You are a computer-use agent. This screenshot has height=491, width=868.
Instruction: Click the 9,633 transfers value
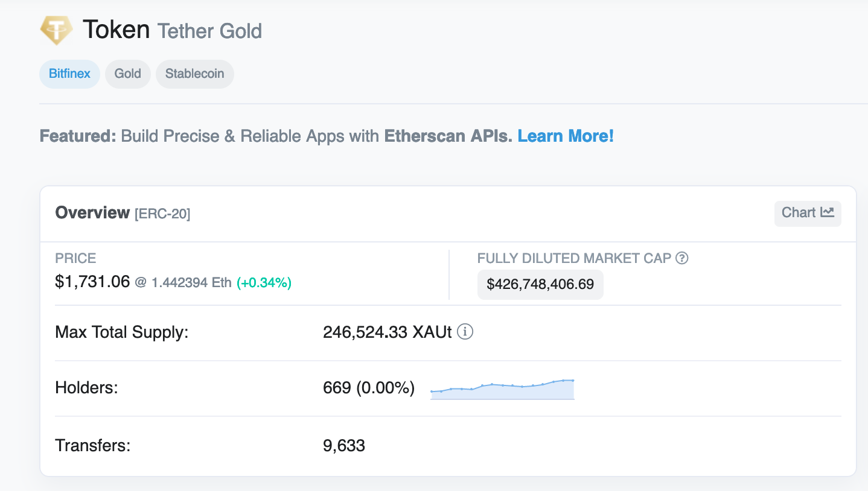pyautogui.click(x=344, y=446)
